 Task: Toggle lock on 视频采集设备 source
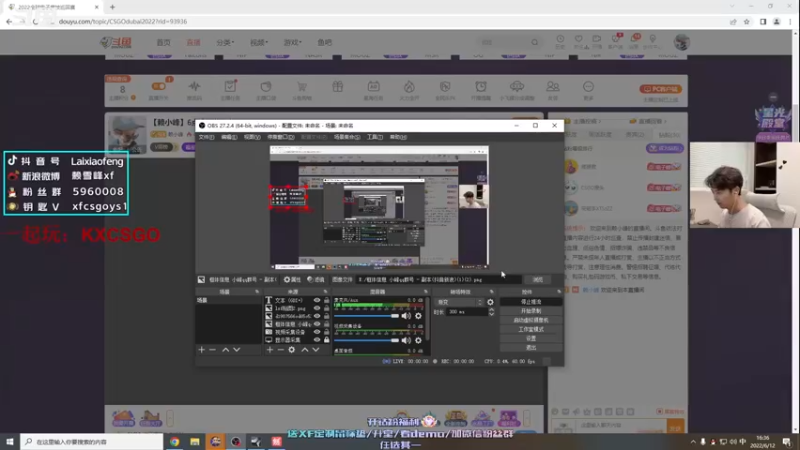point(327,332)
